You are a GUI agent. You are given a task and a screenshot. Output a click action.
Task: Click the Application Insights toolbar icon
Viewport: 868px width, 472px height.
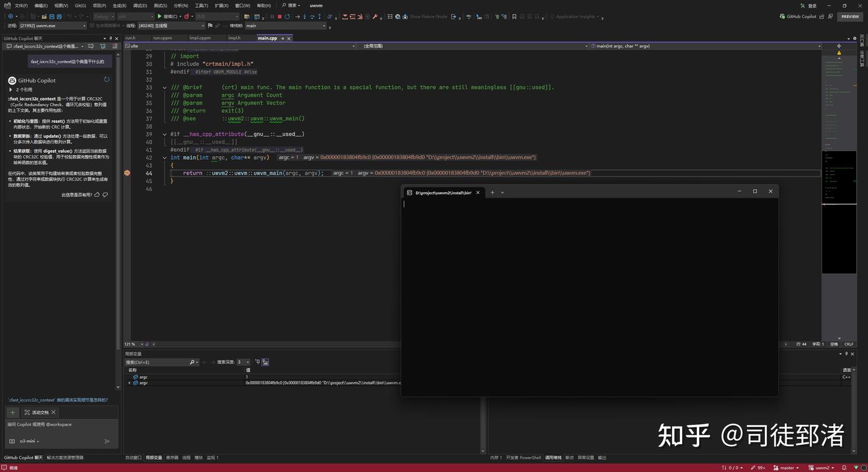coord(552,16)
